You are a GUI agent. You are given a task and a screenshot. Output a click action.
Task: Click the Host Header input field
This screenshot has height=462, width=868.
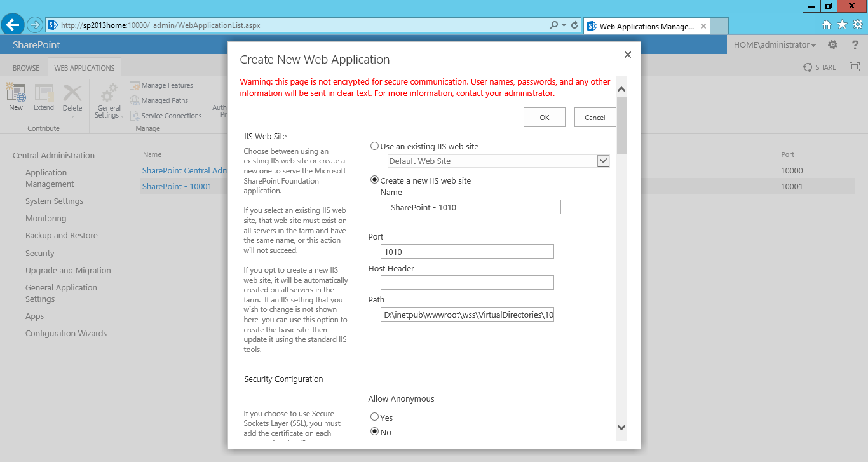[x=467, y=282]
